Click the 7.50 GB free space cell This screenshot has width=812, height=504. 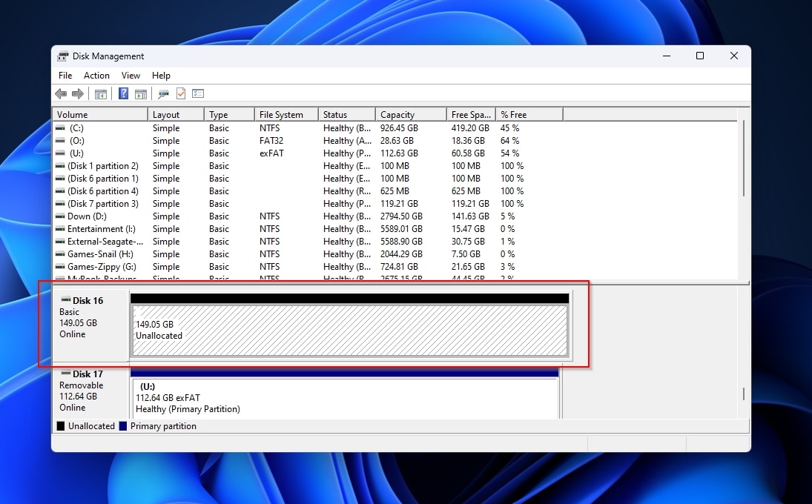pos(466,254)
